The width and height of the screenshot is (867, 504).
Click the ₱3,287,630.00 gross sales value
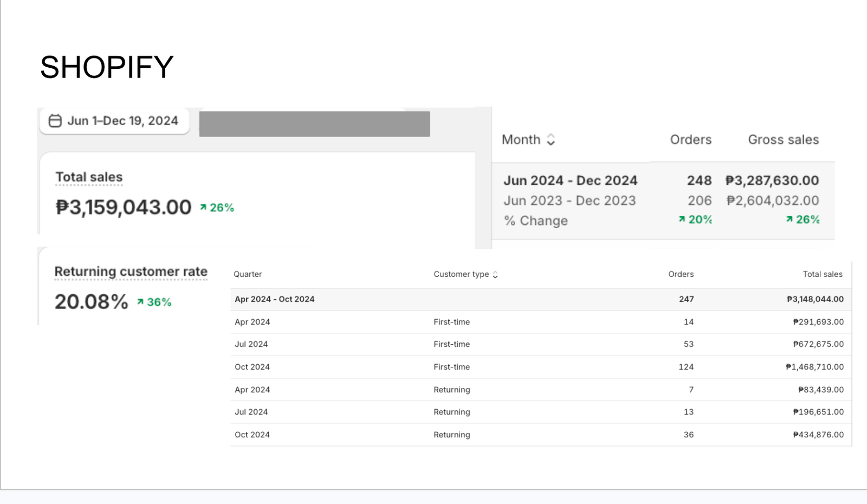pyautogui.click(x=772, y=180)
